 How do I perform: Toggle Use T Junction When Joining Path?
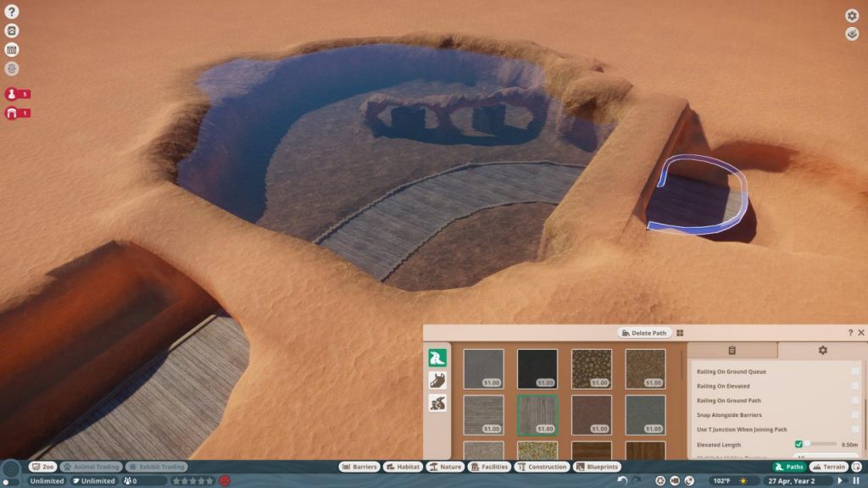tap(854, 429)
